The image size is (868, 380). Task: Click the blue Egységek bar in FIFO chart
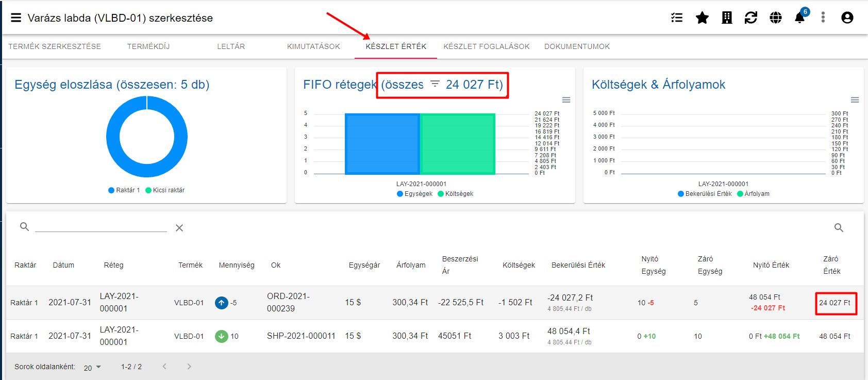click(x=382, y=144)
